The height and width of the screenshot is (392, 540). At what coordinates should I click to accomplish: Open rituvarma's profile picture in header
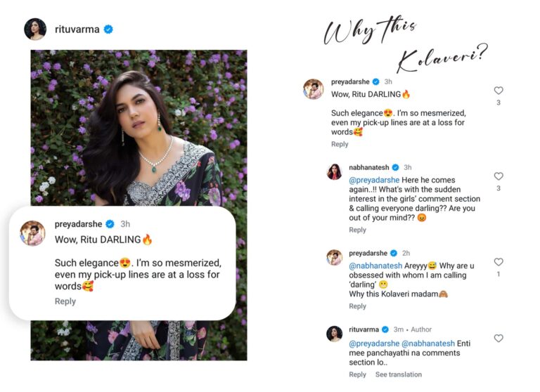pos(35,29)
